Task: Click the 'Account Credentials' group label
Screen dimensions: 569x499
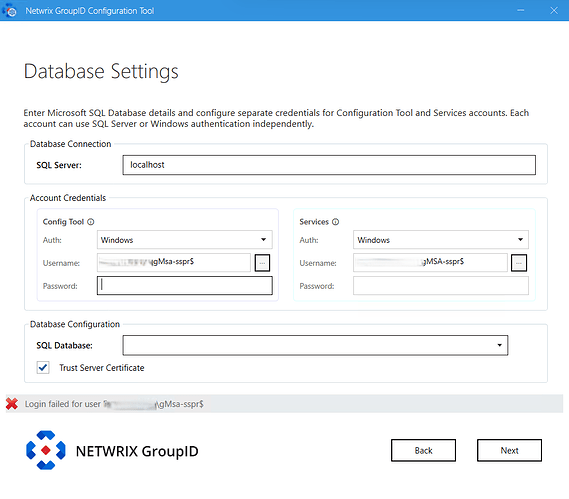Action: pos(68,198)
